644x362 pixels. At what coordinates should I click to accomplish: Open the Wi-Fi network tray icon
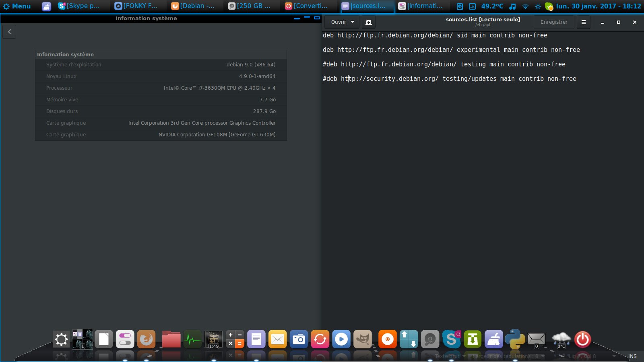point(525,6)
